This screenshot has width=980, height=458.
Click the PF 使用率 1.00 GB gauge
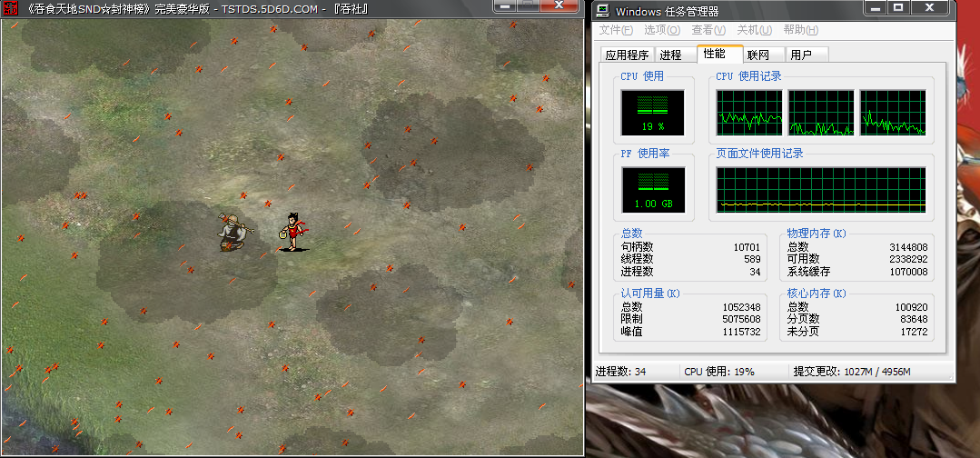[x=652, y=190]
